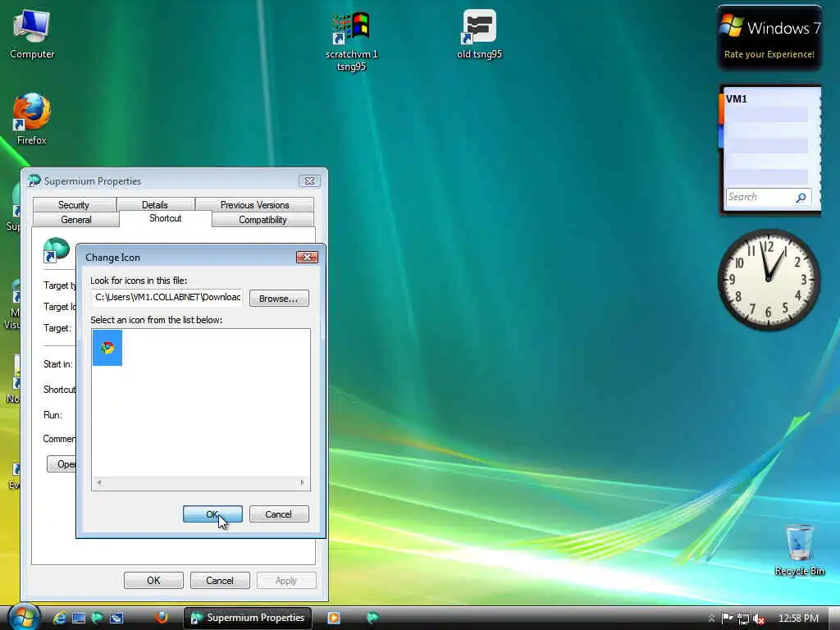Launch Internet Explorer from the quick launch
Viewport: 840px width, 630px height.
59,619
